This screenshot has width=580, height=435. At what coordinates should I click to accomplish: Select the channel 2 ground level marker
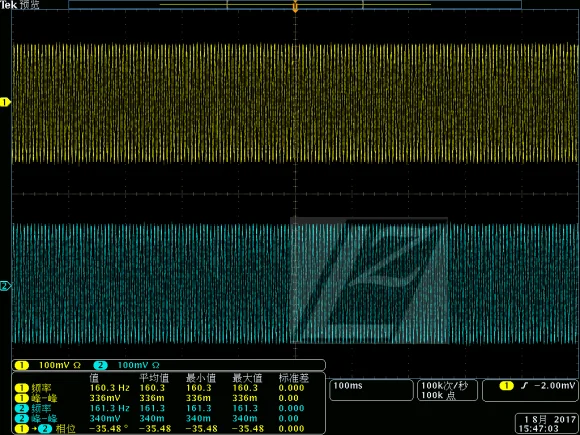tap(5, 286)
